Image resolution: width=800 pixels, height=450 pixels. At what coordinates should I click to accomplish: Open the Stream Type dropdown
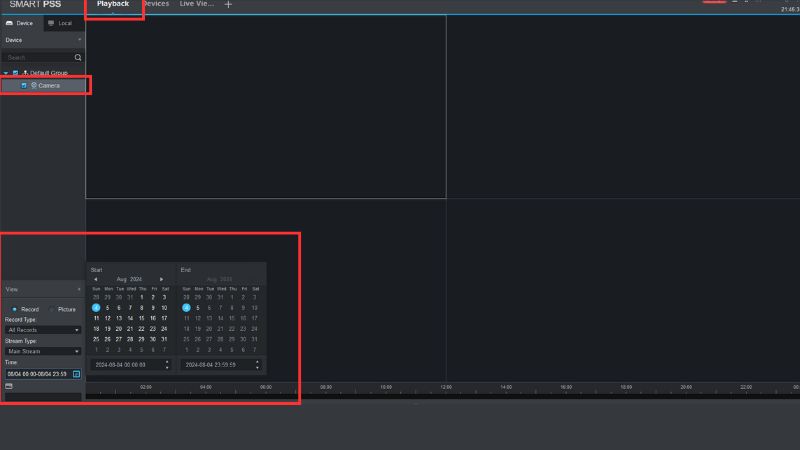(43, 351)
